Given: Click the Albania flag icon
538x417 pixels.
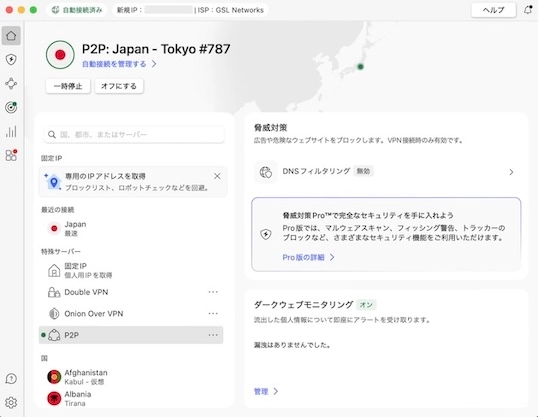Looking at the screenshot, I should 54,398.
